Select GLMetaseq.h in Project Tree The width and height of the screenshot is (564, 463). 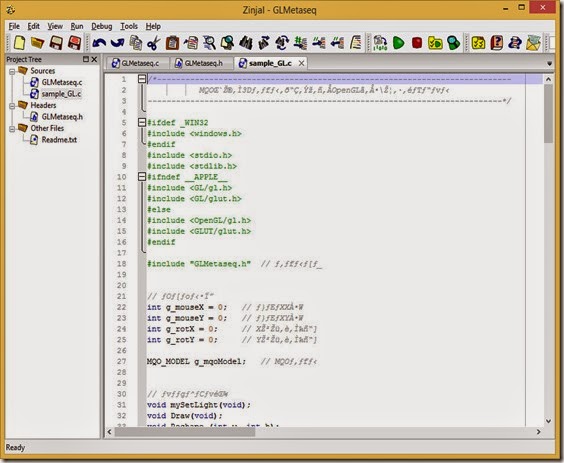coord(62,117)
